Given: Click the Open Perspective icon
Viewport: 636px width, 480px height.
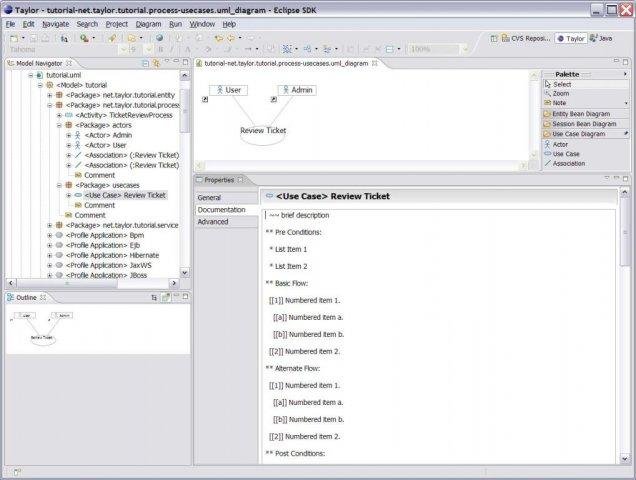Looking at the screenshot, I should pyautogui.click(x=494, y=39).
